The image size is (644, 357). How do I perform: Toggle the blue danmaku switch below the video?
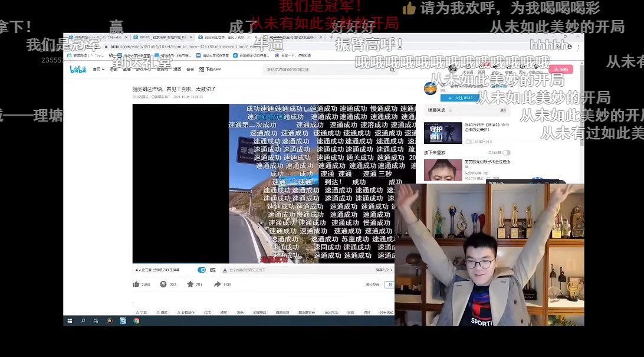pyautogui.click(x=202, y=270)
